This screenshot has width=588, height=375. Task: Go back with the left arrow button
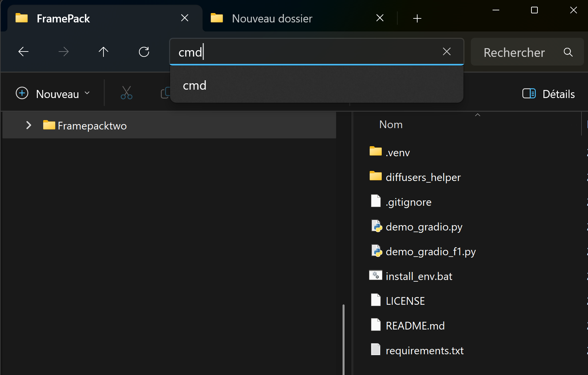tap(23, 52)
